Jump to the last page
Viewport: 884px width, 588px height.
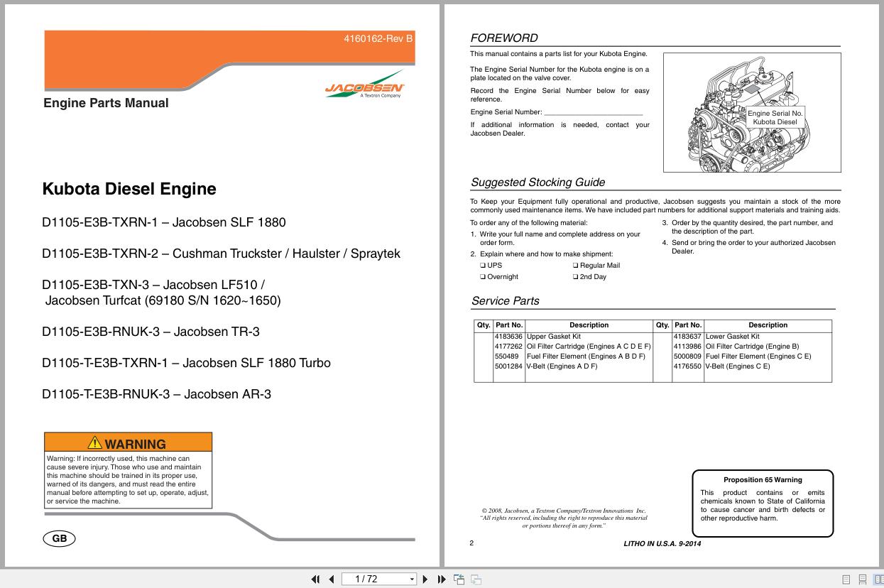(442, 579)
